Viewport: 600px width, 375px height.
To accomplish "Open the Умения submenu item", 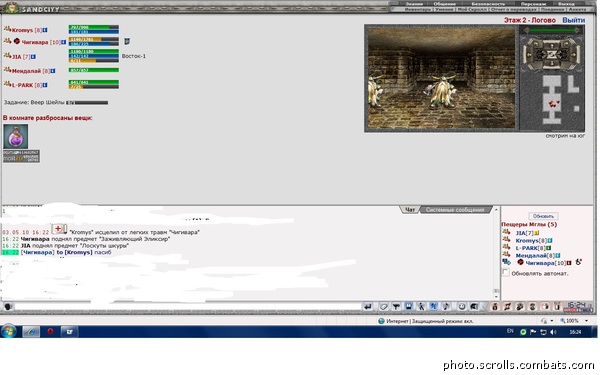I will 444,9.
